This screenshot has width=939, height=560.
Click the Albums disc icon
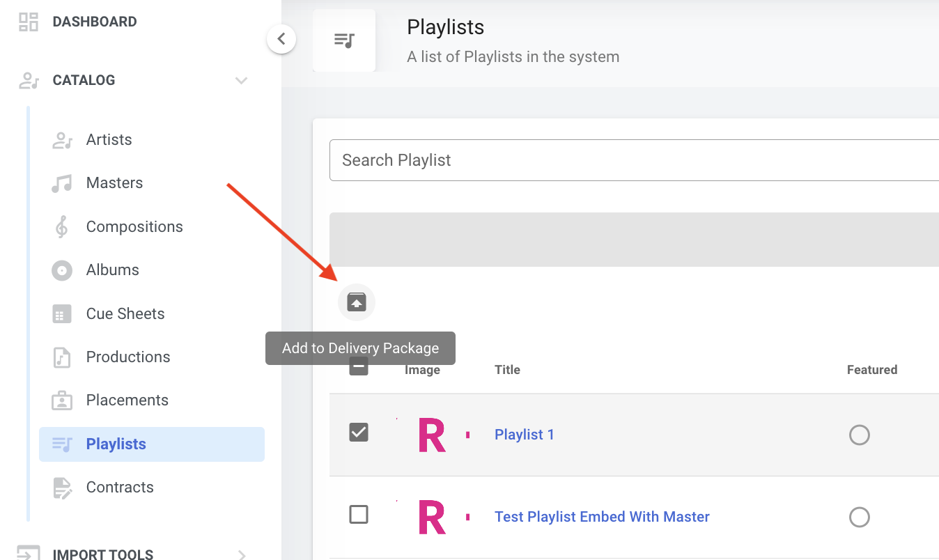pos(62,270)
